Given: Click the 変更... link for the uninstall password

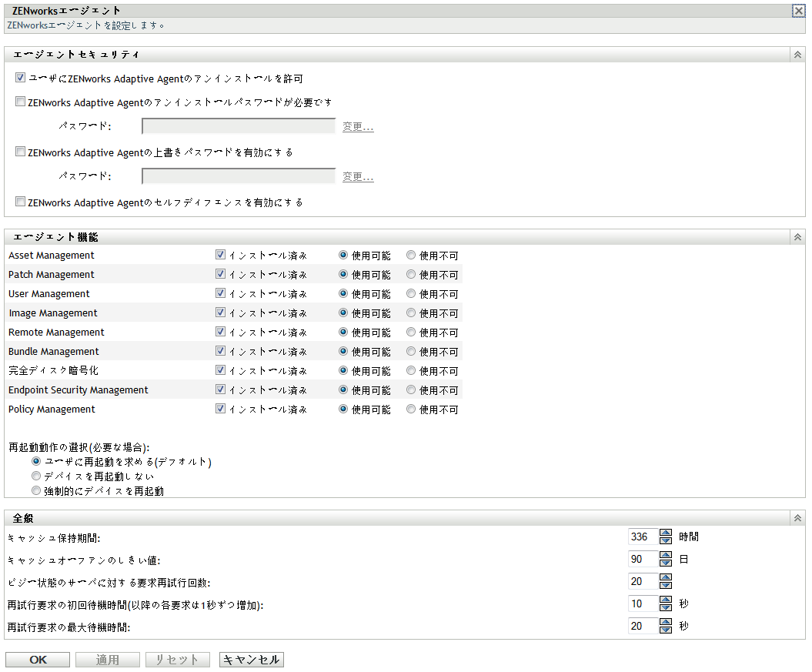Looking at the screenshot, I should click(358, 127).
